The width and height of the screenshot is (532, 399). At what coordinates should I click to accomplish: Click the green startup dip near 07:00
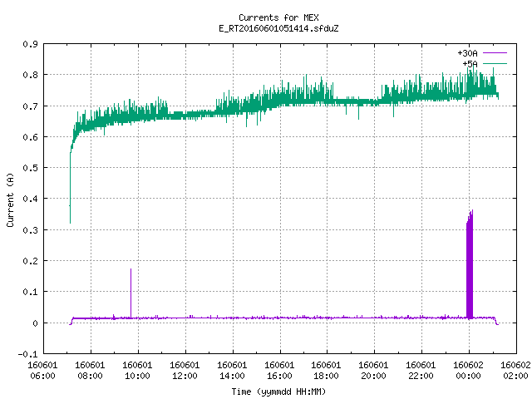70,188
